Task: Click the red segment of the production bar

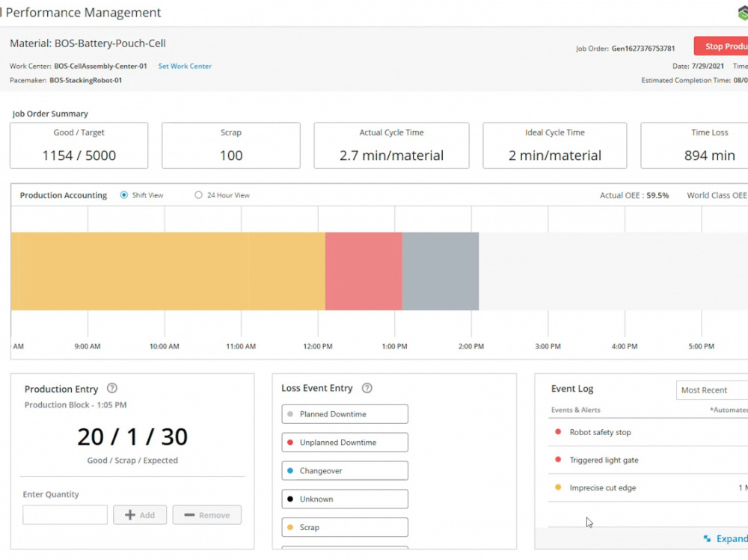Action: point(364,271)
